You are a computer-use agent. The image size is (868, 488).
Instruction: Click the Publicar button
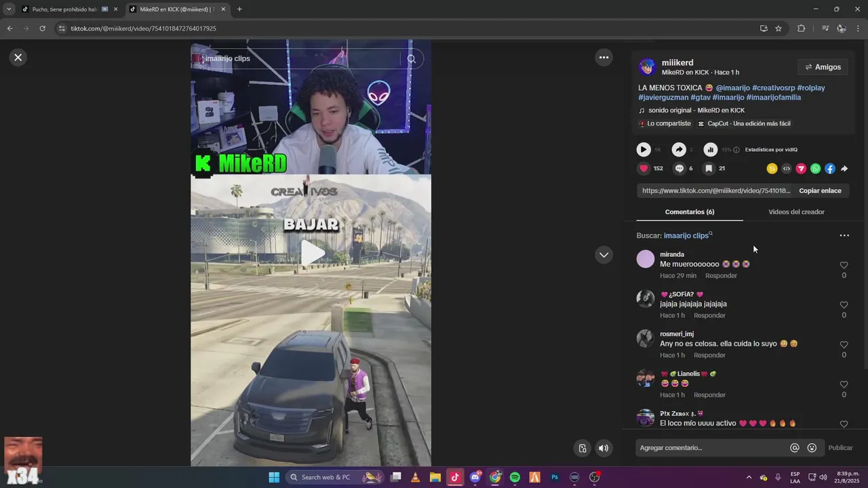pyautogui.click(x=840, y=448)
